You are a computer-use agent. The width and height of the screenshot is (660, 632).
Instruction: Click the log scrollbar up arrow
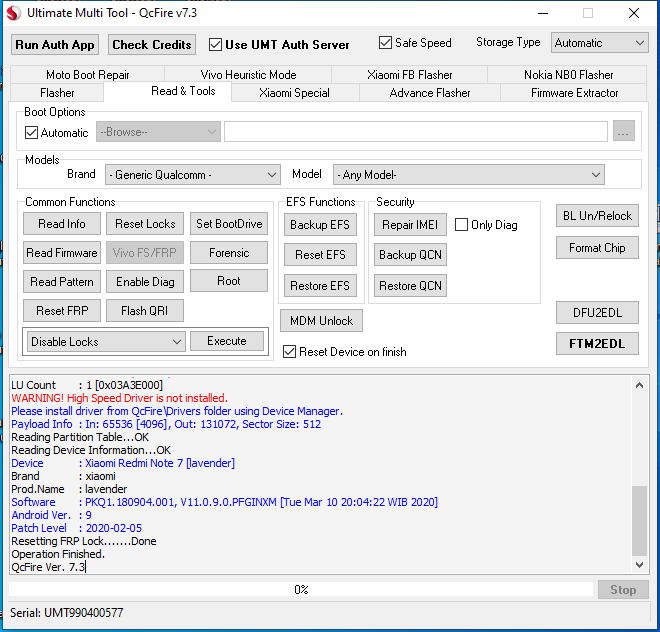pos(639,385)
